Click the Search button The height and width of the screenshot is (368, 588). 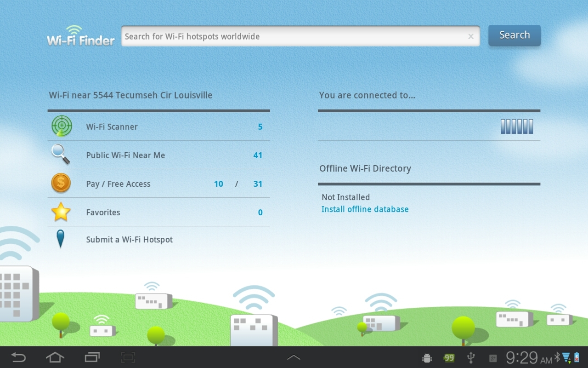pos(514,35)
